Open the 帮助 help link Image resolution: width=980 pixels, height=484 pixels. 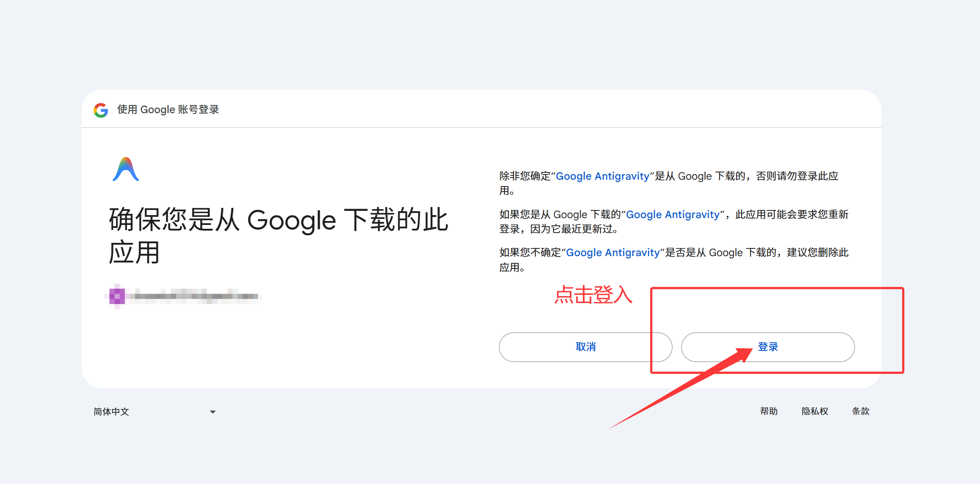point(769,411)
